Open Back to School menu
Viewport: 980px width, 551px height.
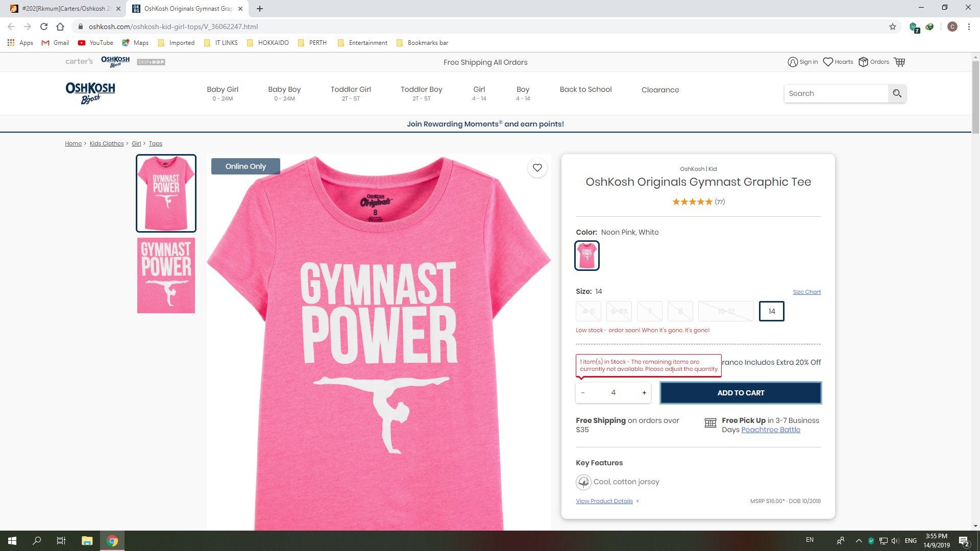[x=585, y=89]
